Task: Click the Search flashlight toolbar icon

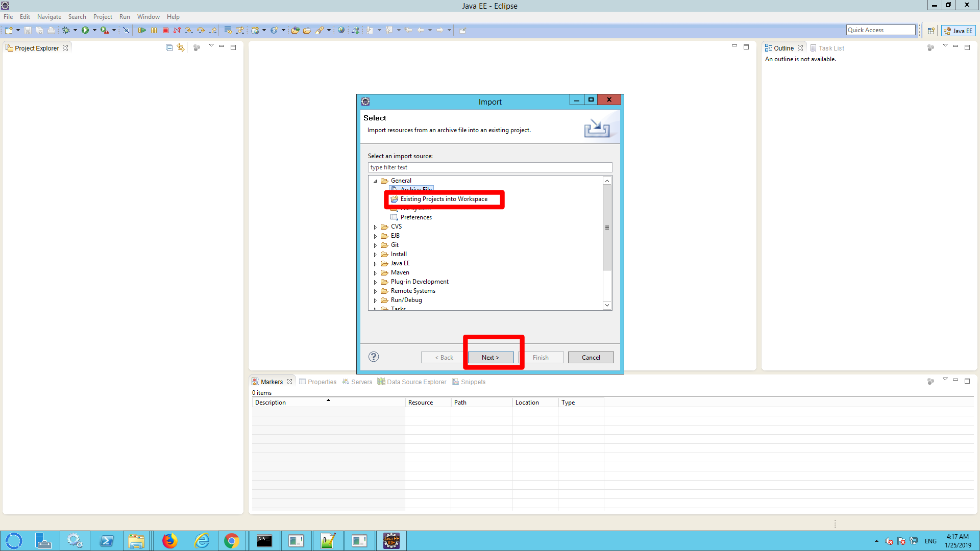Action: (320, 31)
